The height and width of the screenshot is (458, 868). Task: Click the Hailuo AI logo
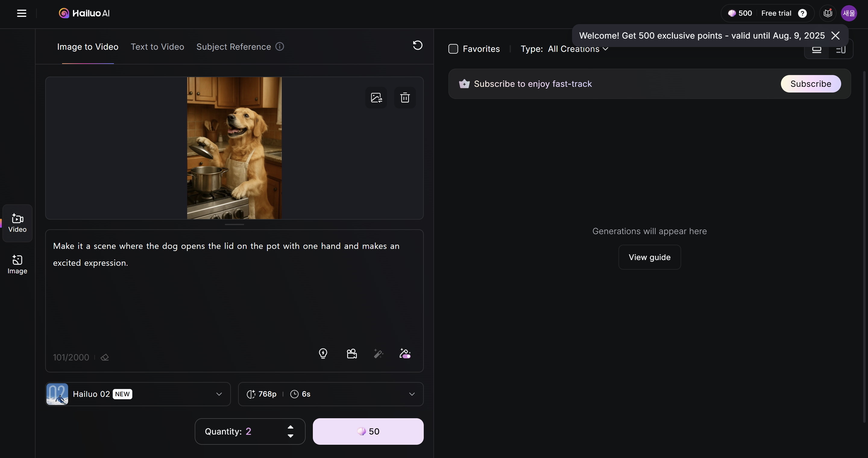(84, 13)
